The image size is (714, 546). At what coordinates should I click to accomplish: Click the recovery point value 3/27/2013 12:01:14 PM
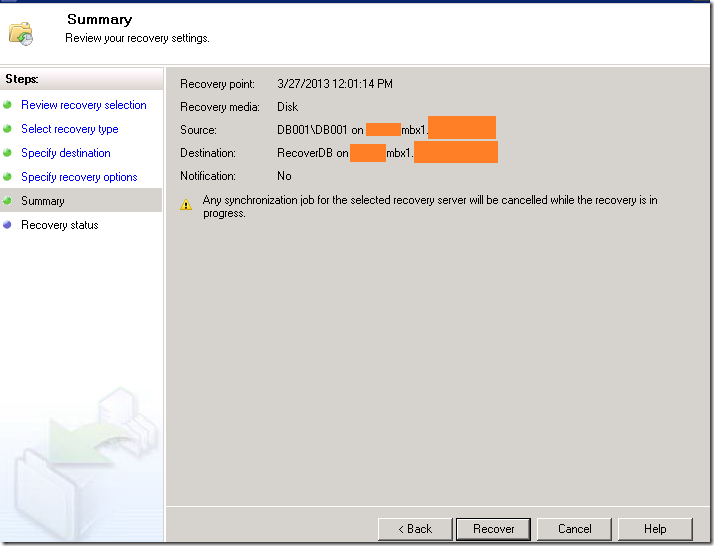pos(335,84)
